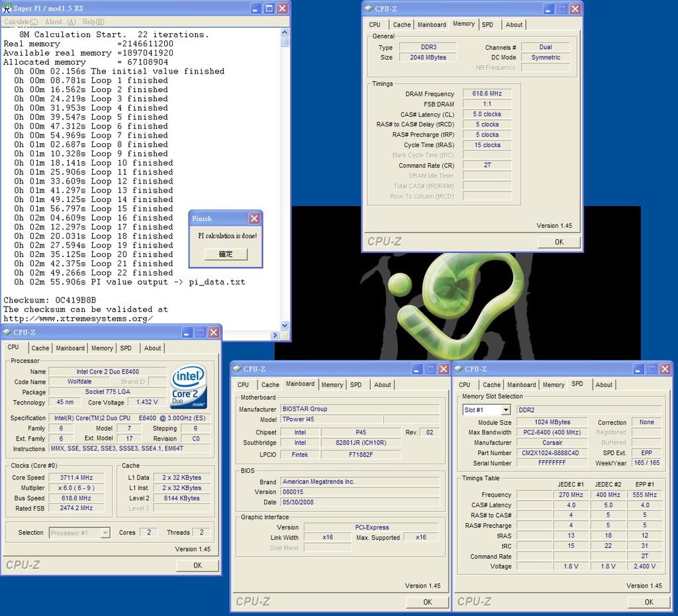Click Super PI scrollbar up arrow
This screenshot has width=678, height=616.
pyautogui.click(x=285, y=32)
